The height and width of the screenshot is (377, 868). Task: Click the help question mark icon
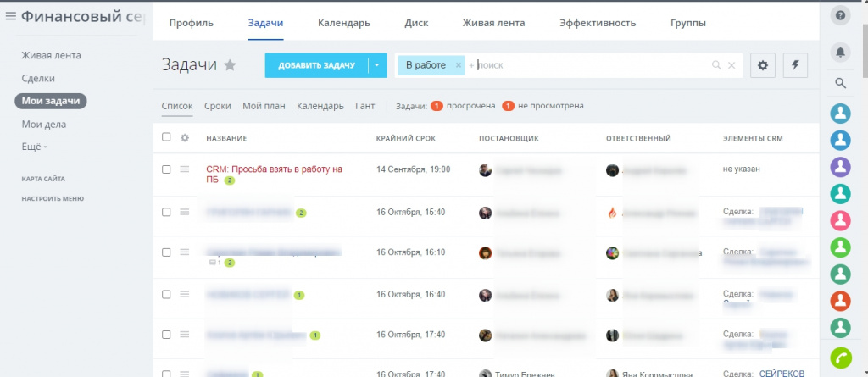click(840, 15)
